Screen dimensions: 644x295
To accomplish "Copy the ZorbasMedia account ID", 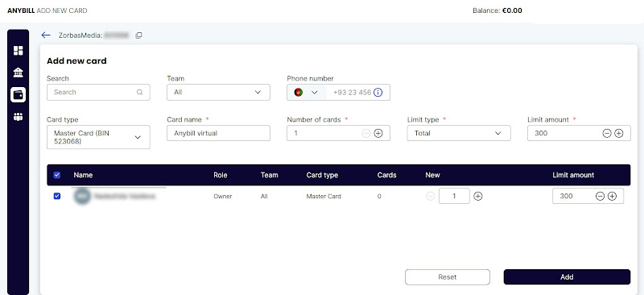I will point(138,35).
